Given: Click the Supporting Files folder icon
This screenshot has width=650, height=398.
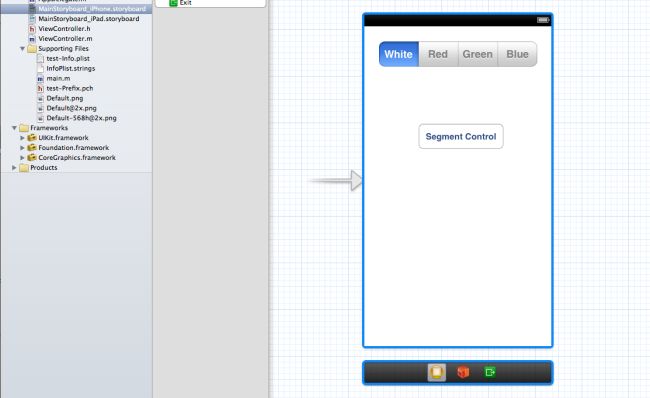Looking at the screenshot, I should pos(32,49).
